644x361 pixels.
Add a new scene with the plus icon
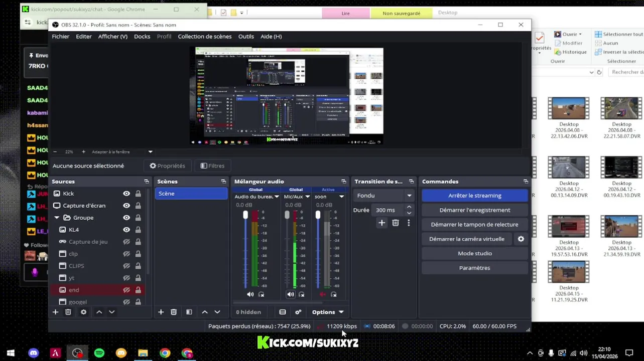[161, 312]
